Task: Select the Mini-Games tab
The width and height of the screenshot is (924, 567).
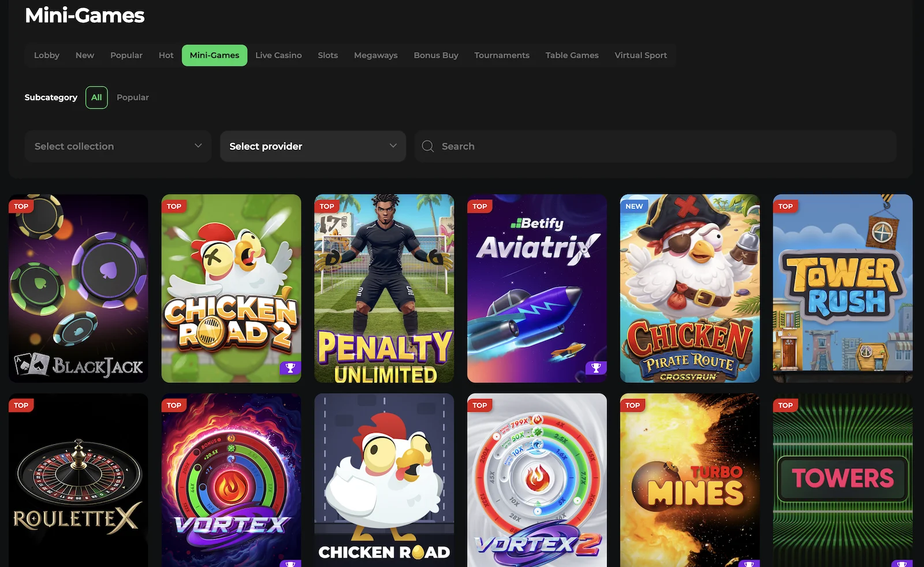Action: [x=214, y=55]
